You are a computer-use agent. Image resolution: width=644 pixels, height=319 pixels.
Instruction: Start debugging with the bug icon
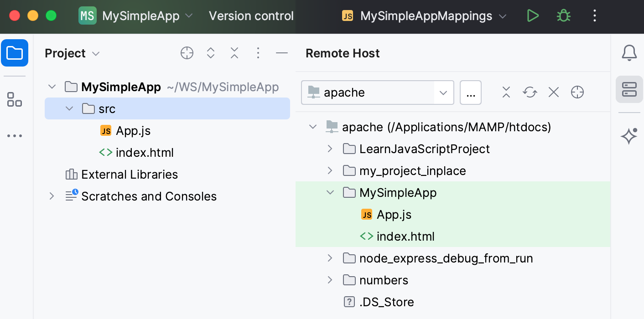[563, 15]
